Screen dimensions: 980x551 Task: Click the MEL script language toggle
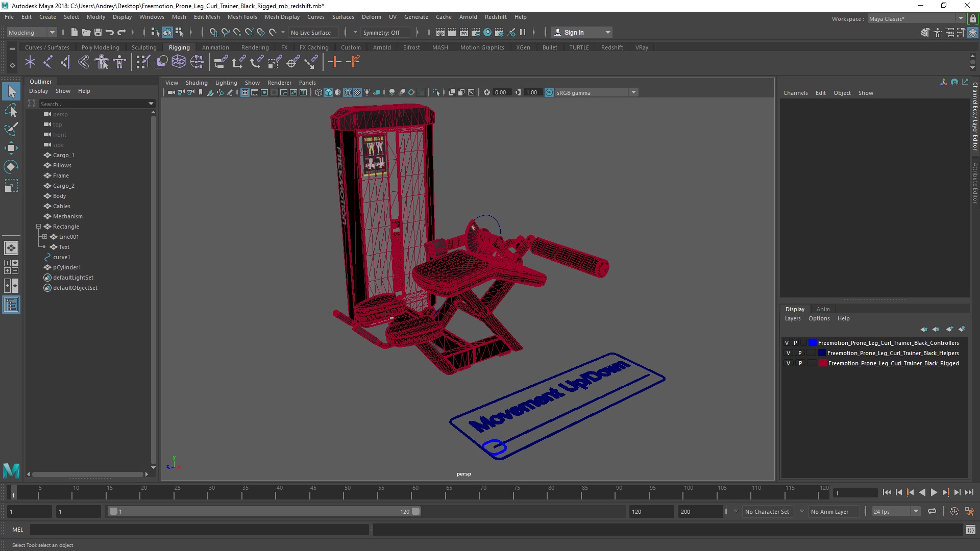[18, 530]
